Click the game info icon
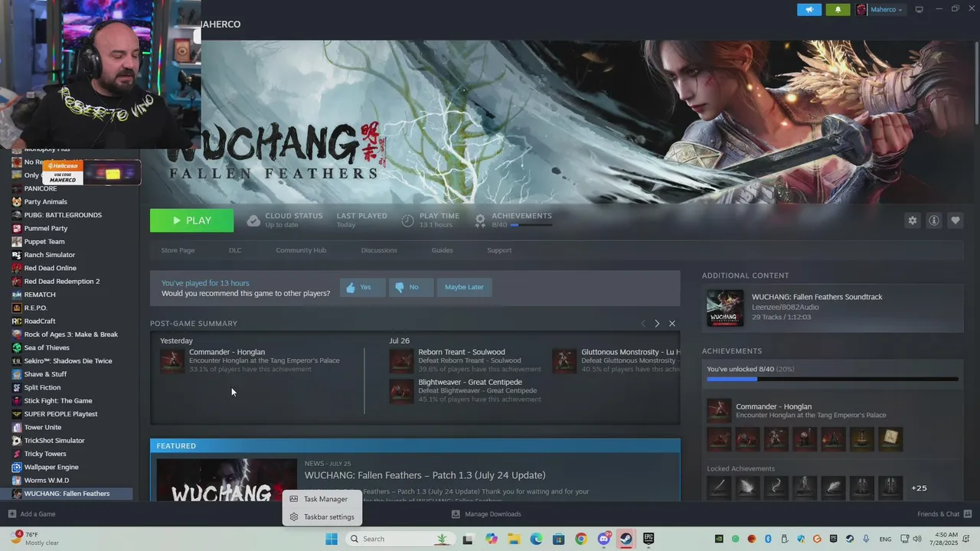980x551 pixels. [934, 220]
